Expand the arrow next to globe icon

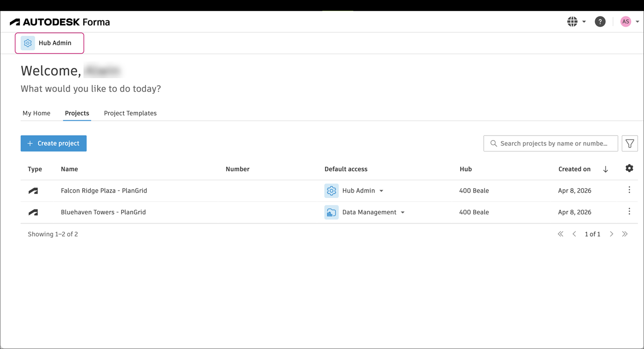click(x=584, y=22)
